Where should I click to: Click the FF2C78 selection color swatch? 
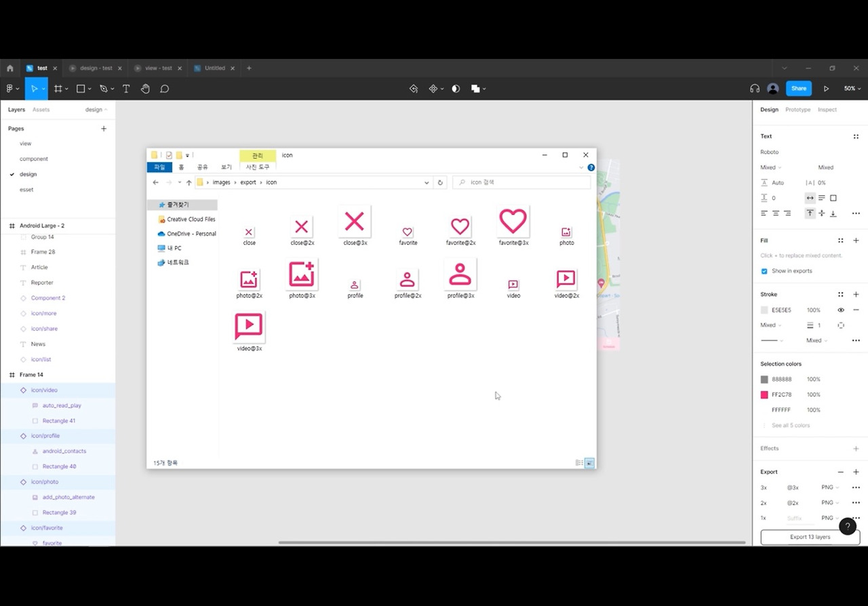coord(764,395)
